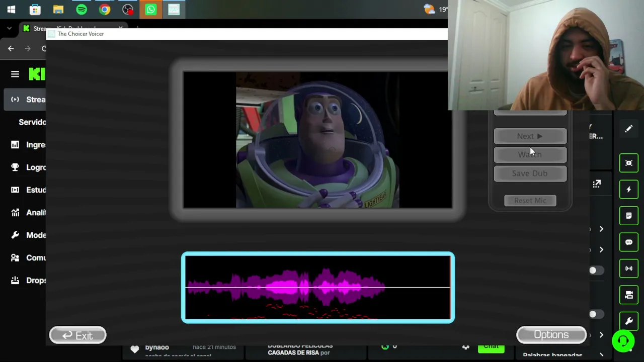Screen dimensions: 644x362
Task: Click the Buzz Lightyear video preview
Action: point(317,140)
